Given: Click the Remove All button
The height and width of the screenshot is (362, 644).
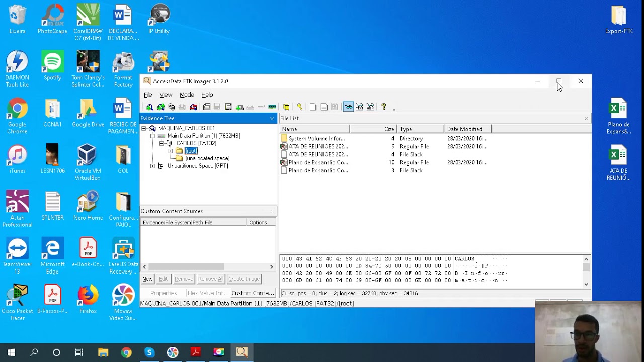Looking at the screenshot, I should pyautogui.click(x=210, y=279).
